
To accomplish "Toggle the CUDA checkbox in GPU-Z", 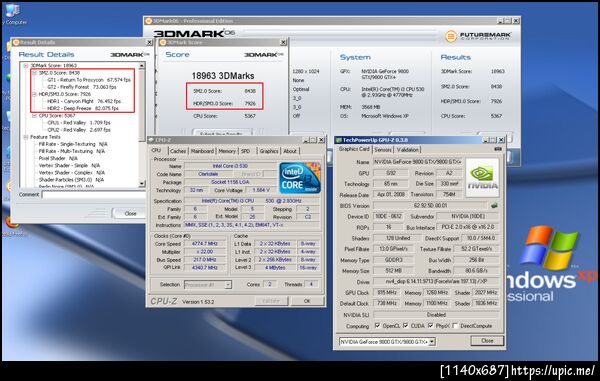I will click(406, 326).
